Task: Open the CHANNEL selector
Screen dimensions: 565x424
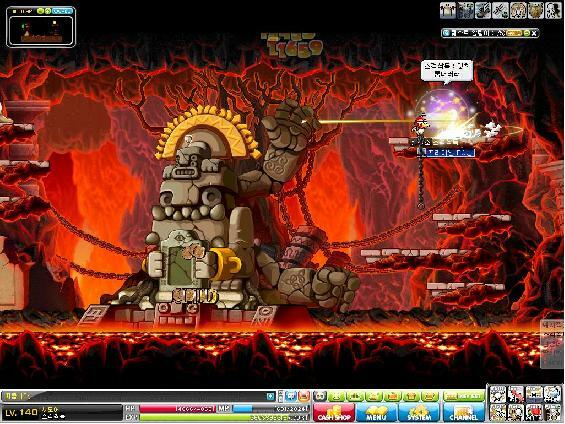Action: 464,412
